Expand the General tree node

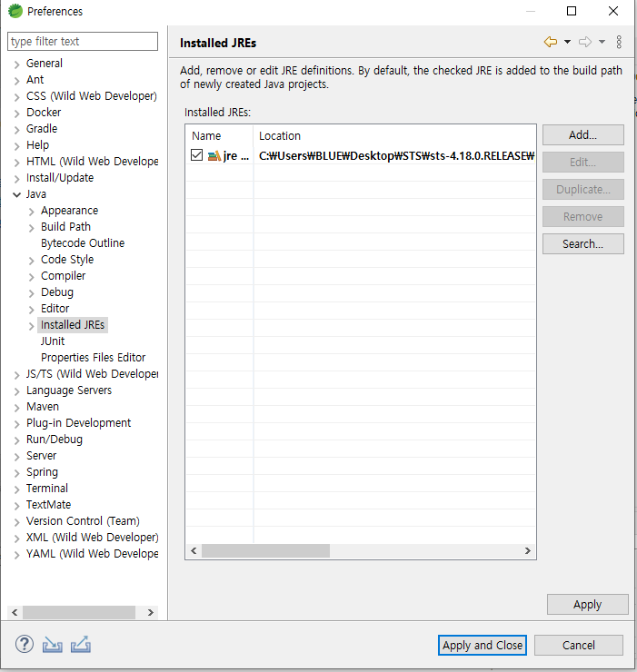pyautogui.click(x=16, y=64)
